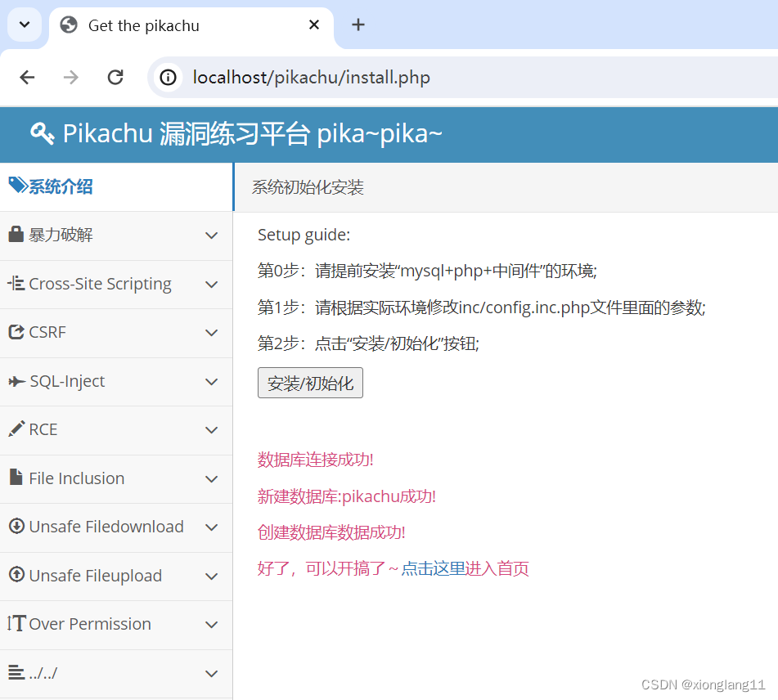
Task: Click the 第0步 mysql+php environment line
Action: coord(427,271)
